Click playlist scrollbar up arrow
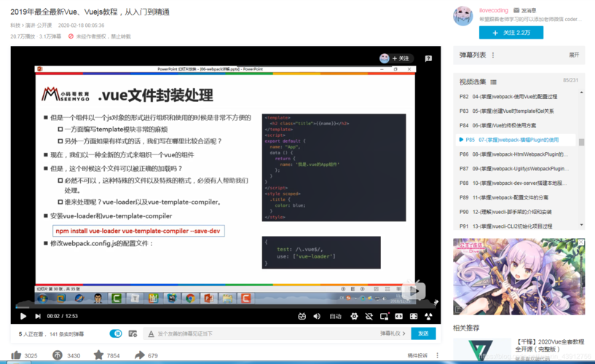The width and height of the screenshot is (595, 364). point(581,92)
